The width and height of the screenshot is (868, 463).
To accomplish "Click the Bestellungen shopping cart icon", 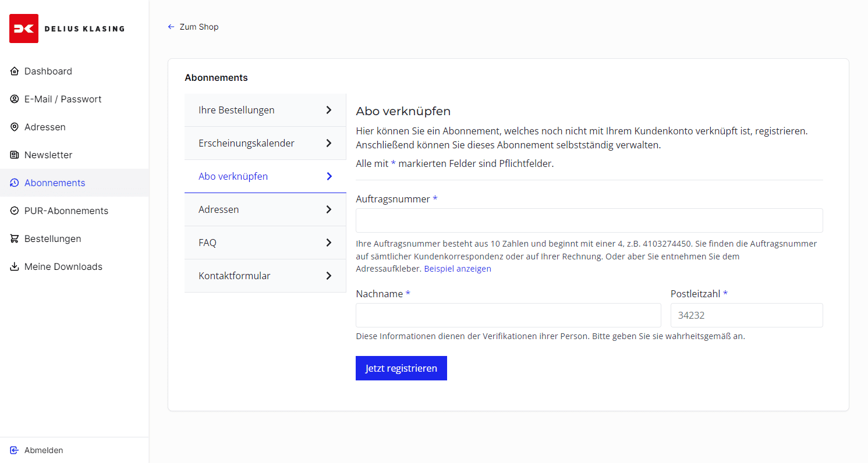I will (x=15, y=239).
